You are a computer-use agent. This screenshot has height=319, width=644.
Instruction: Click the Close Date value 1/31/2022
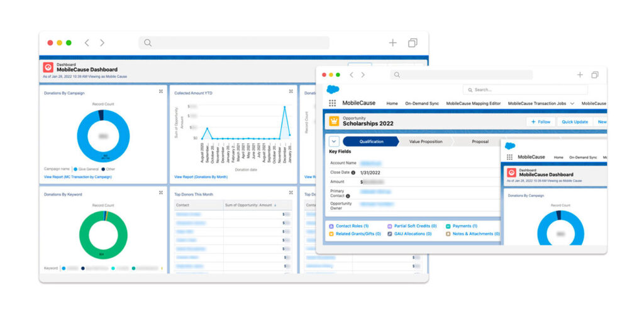click(371, 172)
